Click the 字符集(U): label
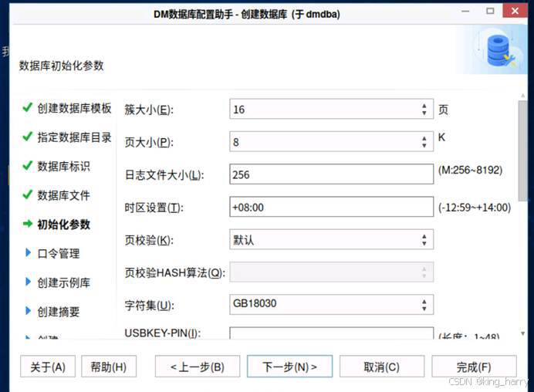This screenshot has width=534, height=392. 149,305
